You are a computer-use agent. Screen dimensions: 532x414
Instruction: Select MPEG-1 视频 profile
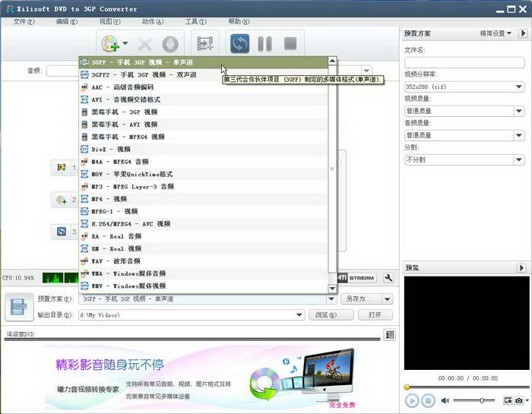[204, 212]
